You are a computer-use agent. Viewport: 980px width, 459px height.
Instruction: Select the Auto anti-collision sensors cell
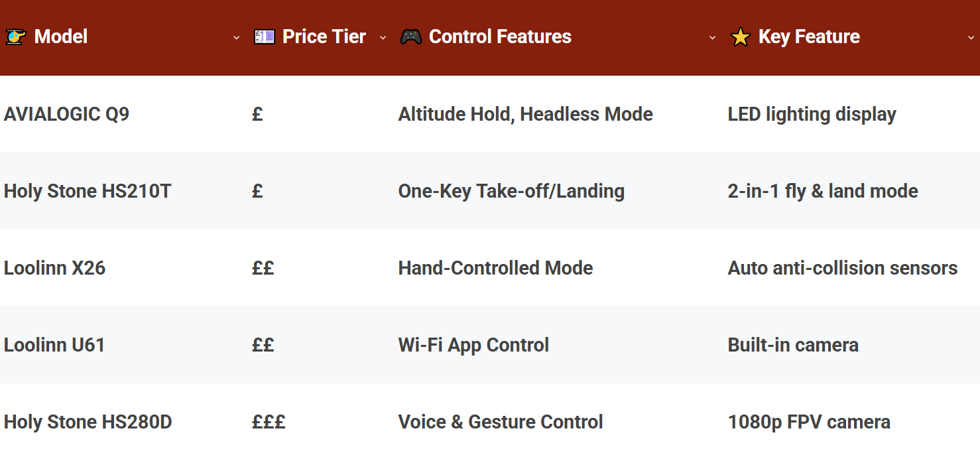tap(842, 268)
